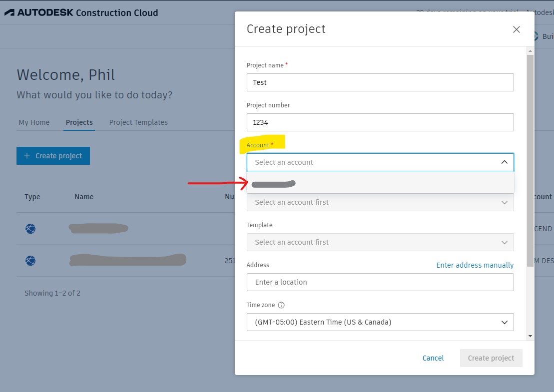This screenshot has width=554, height=392.
Task: Collapse the Account dropdown using its chevron
Action: click(504, 162)
